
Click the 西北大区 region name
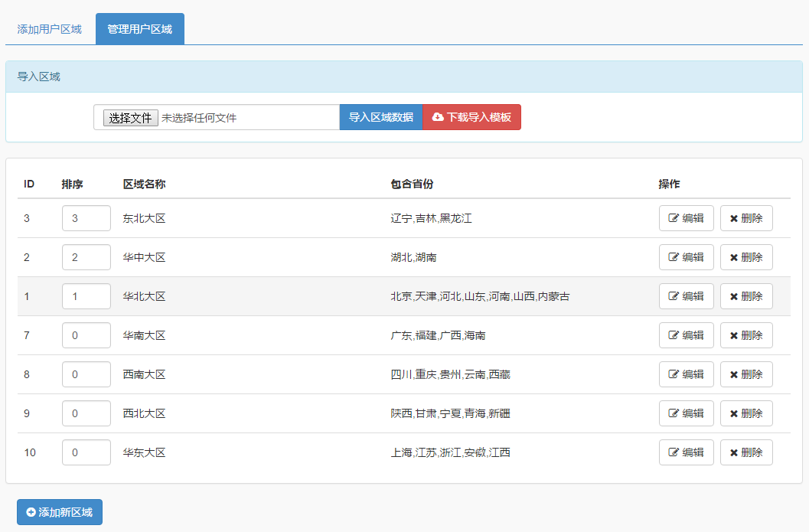144,413
